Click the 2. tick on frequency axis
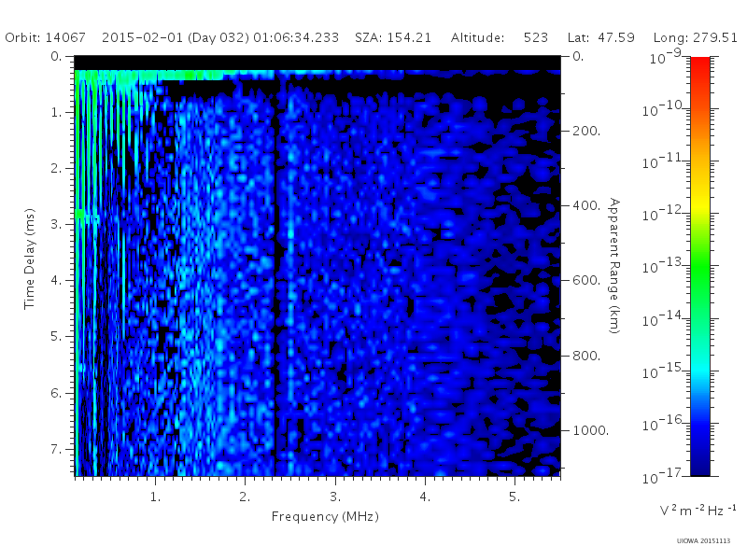 pyautogui.click(x=245, y=497)
